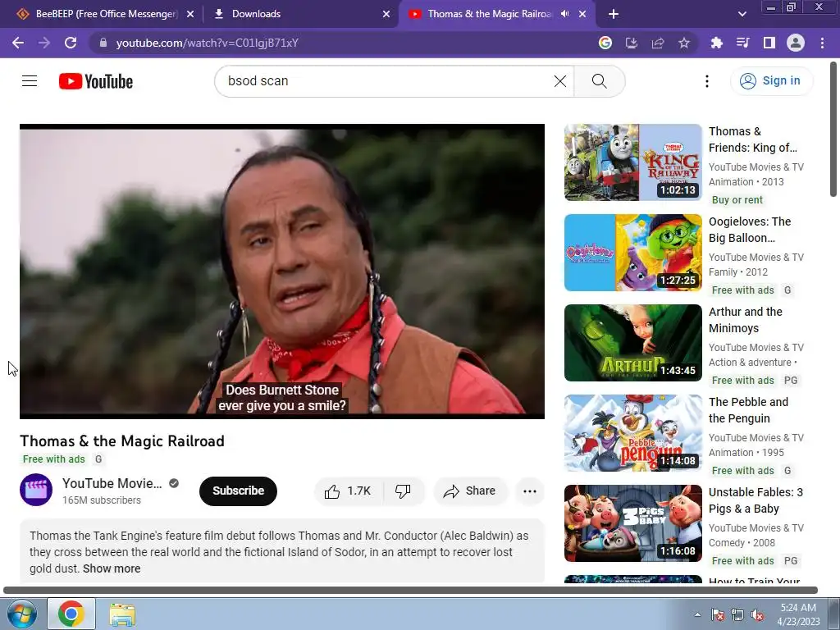Open volume speaker tray icon
This screenshot has width=840, height=630.
coord(757,615)
